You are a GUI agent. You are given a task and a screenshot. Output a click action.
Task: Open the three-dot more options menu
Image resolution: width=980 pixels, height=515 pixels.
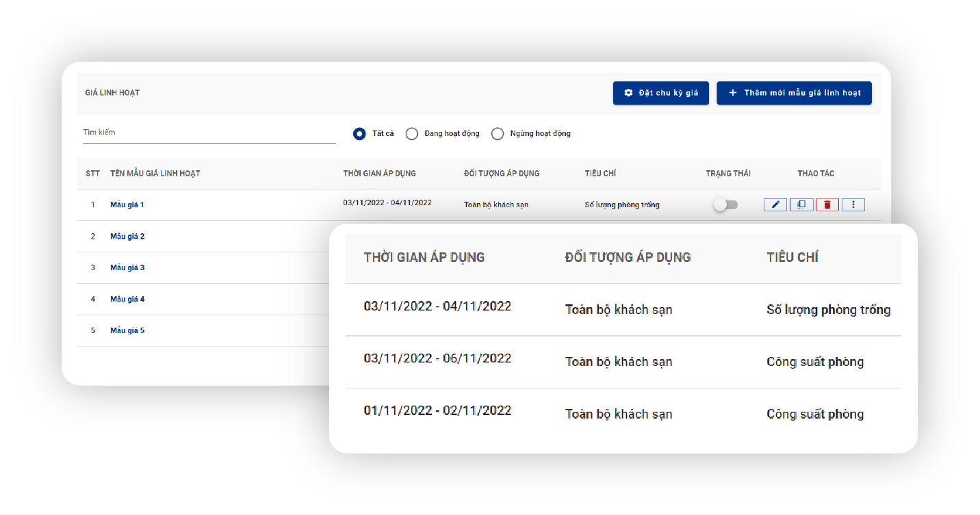(x=853, y=204)
